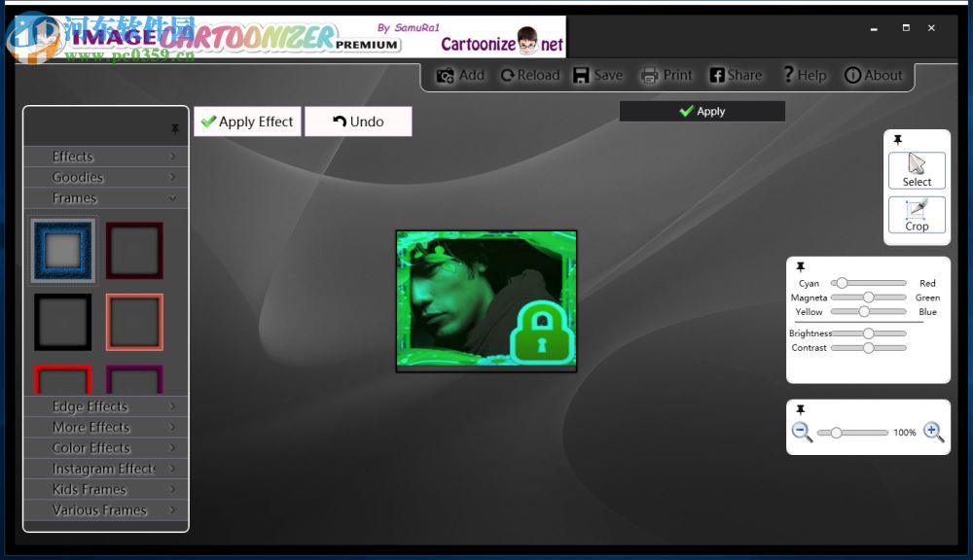
Task: Select the dark maroon frame thumbnail
Action: (134, 251)
